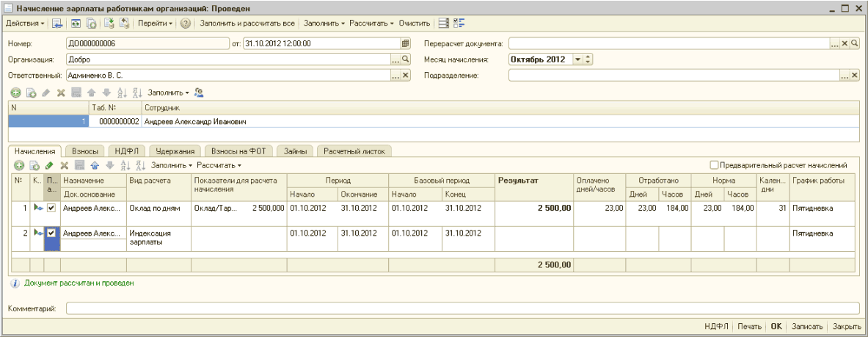Open Заполнить dropdown in Начисления toolbar
The height and width of the screenshot is (337, 868).
click(x=172, y=165)
